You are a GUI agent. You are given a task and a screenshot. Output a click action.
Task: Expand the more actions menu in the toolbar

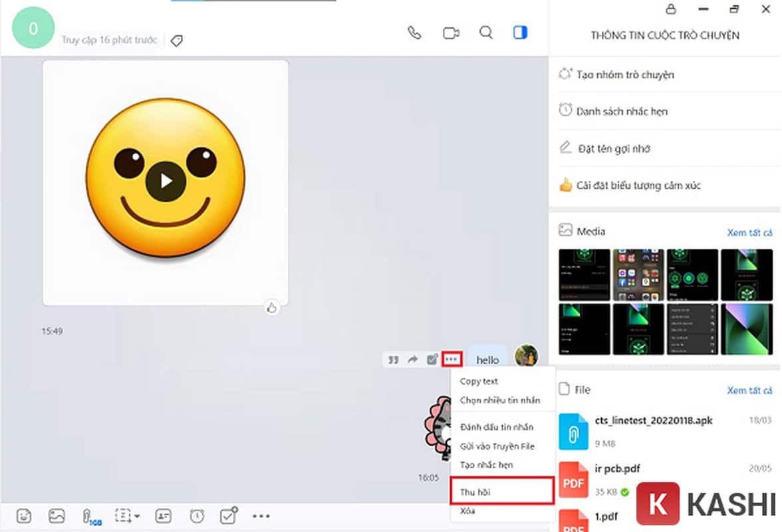(x=261, y=516)
